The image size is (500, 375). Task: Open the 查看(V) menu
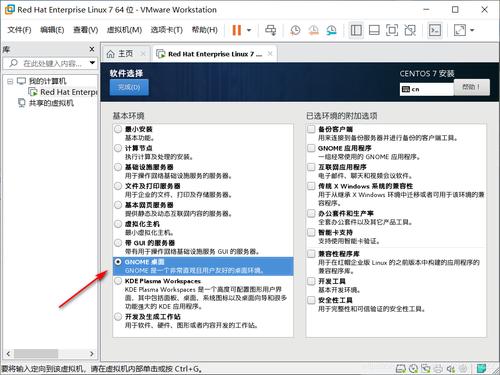coord(86,30)
